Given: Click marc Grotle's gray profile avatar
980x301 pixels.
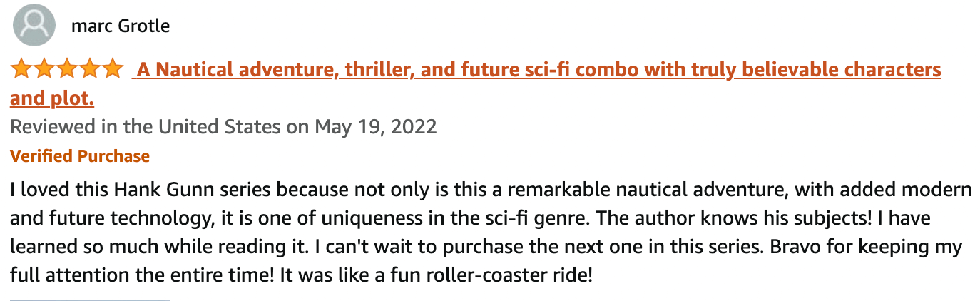Looking at the screenshot, I should (34, 26).
